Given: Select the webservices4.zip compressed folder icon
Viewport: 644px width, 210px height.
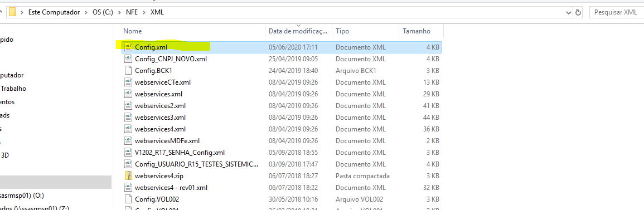Looking at the screenshot, I should click(x=128, y=176).
